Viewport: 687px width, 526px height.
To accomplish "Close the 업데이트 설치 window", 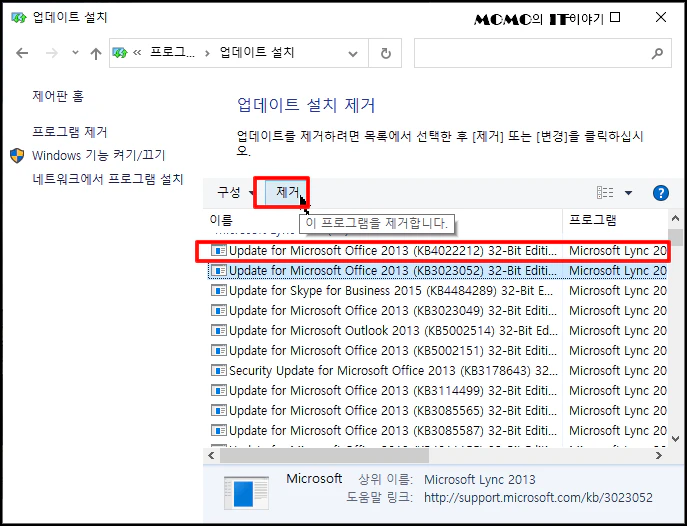I will (661, 18).
